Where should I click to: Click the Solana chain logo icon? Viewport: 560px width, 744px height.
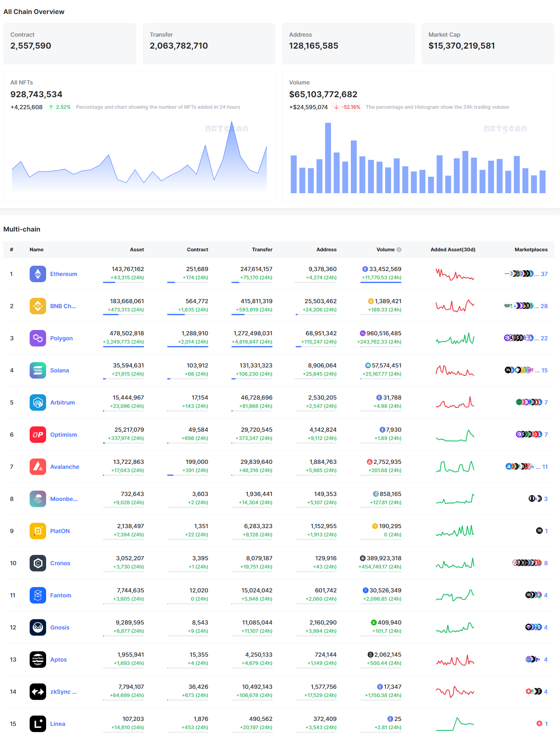tap(38, 370)
